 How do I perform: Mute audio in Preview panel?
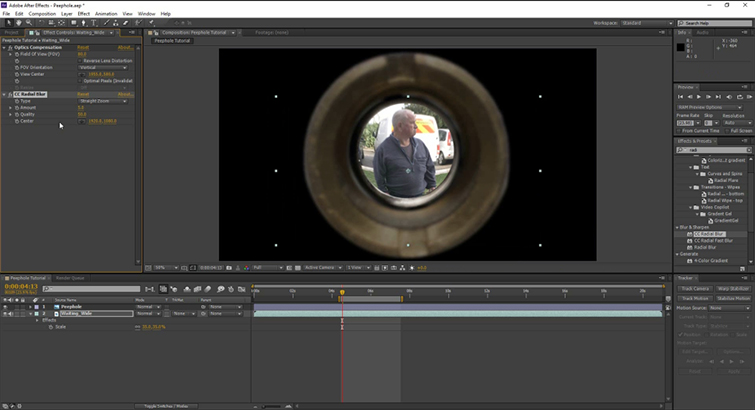pyautogui.click(x=729, y=97)
